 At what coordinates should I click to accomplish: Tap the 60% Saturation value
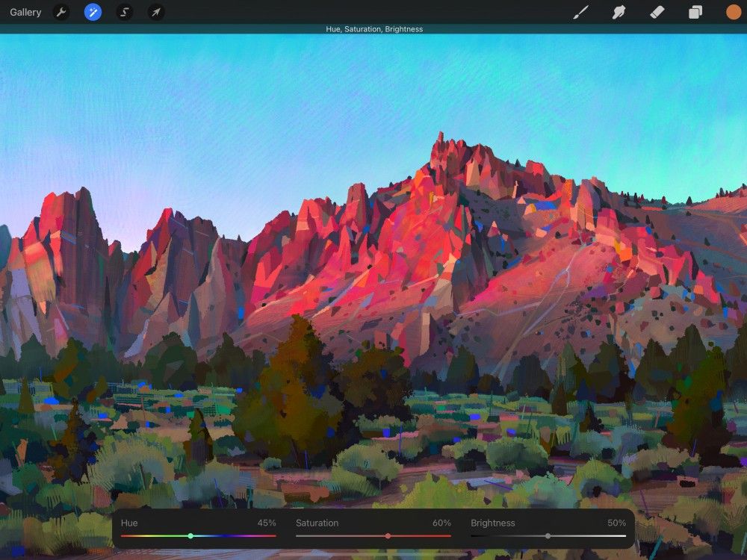(x=443, y=523)
